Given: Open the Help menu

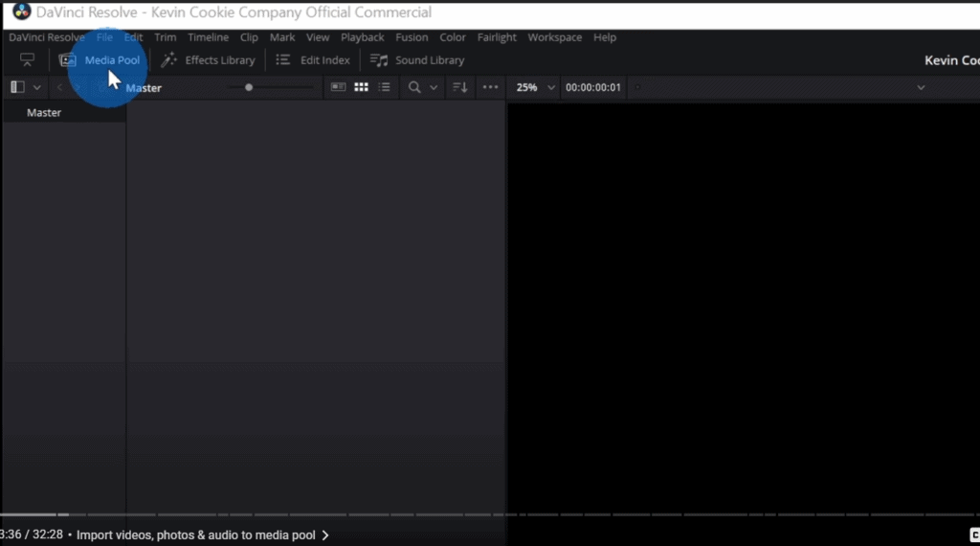Looking at the screenshot, I should click(605, 37).
